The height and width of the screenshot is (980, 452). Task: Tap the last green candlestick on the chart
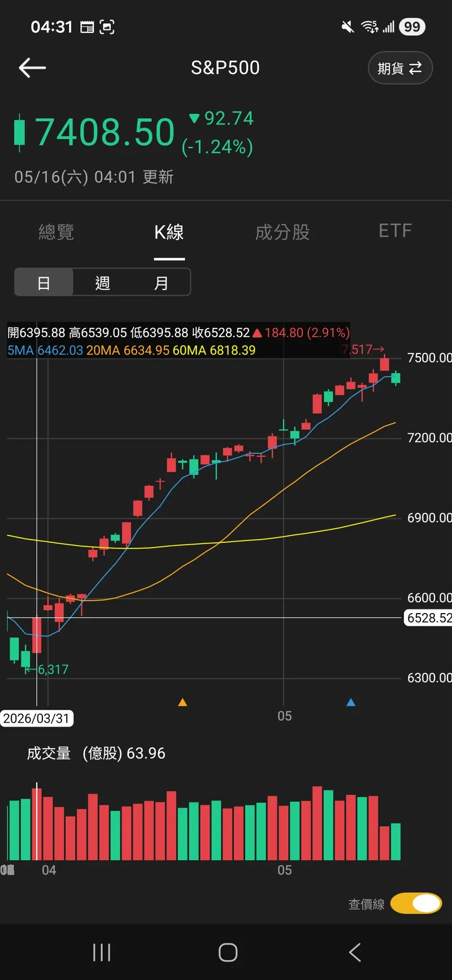click(395, 378)
